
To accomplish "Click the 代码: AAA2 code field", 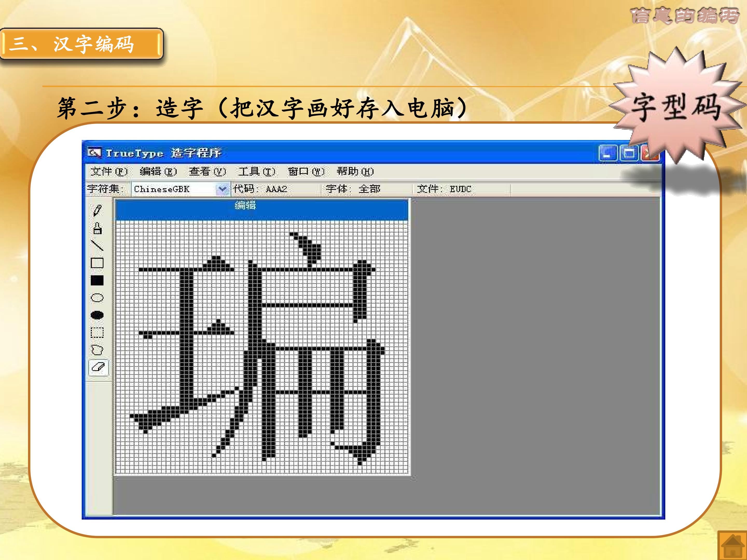I will coord(260,189).
